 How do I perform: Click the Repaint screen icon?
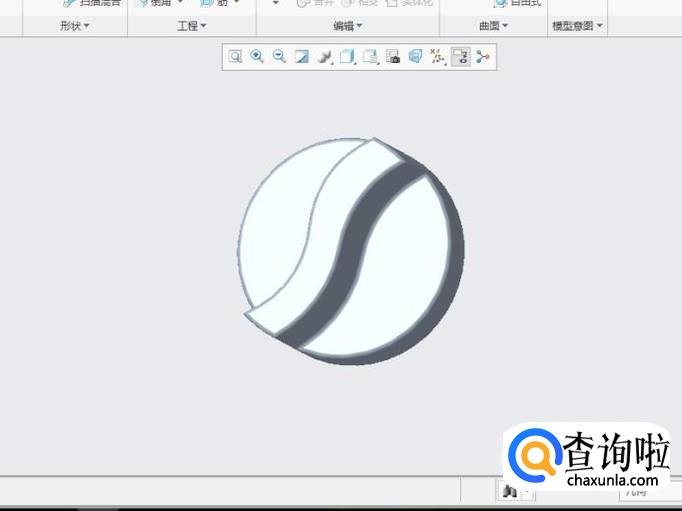[x=302, y=57]
